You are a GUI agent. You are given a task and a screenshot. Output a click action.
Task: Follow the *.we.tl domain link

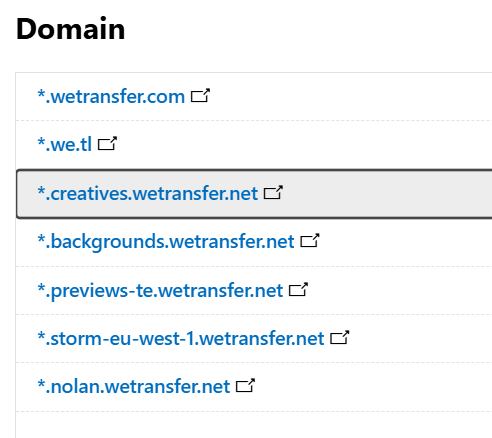tap(64, 144)
